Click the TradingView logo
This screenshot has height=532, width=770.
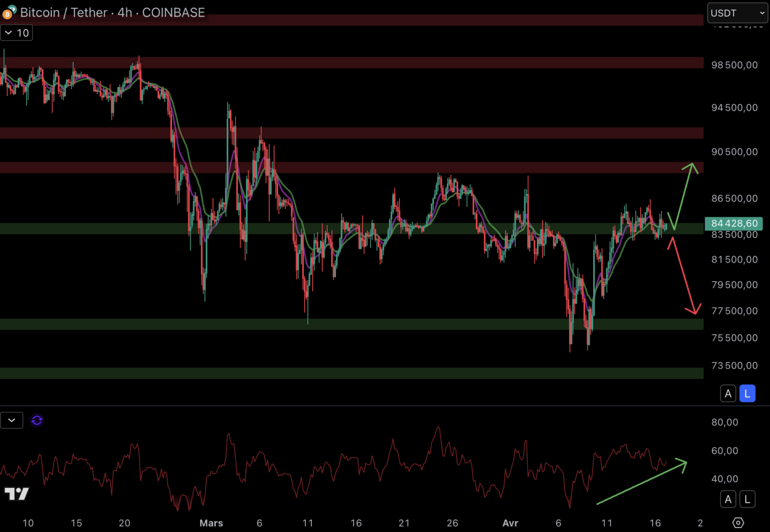click(x=17, y=493)
